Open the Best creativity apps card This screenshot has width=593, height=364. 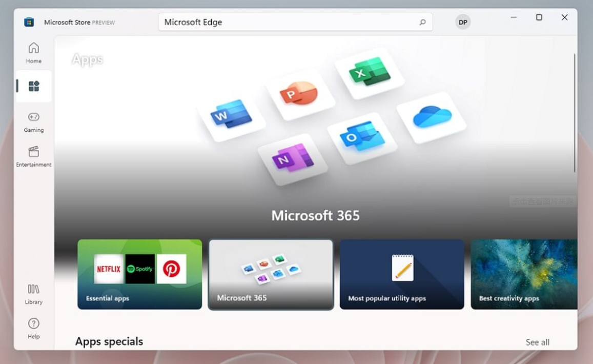[524, 274]
